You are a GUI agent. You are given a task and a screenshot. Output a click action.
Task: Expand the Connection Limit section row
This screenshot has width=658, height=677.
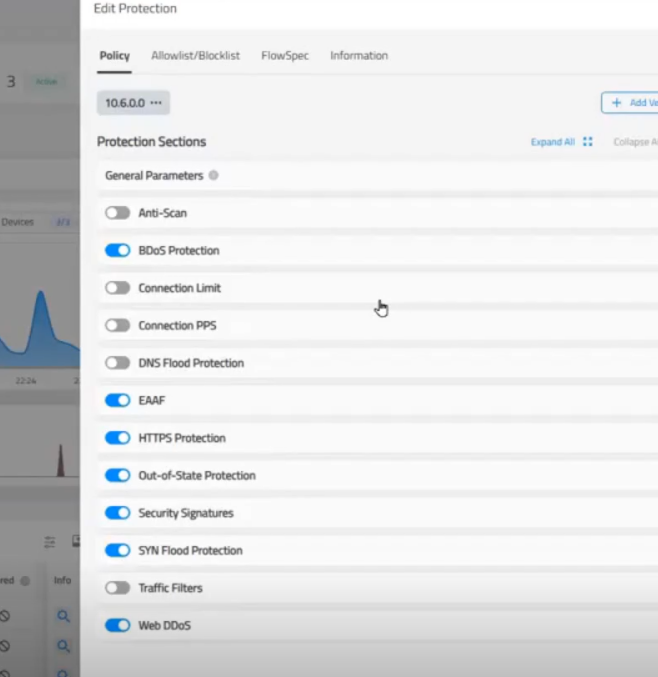pyautogui.click(x=378, y=288)
